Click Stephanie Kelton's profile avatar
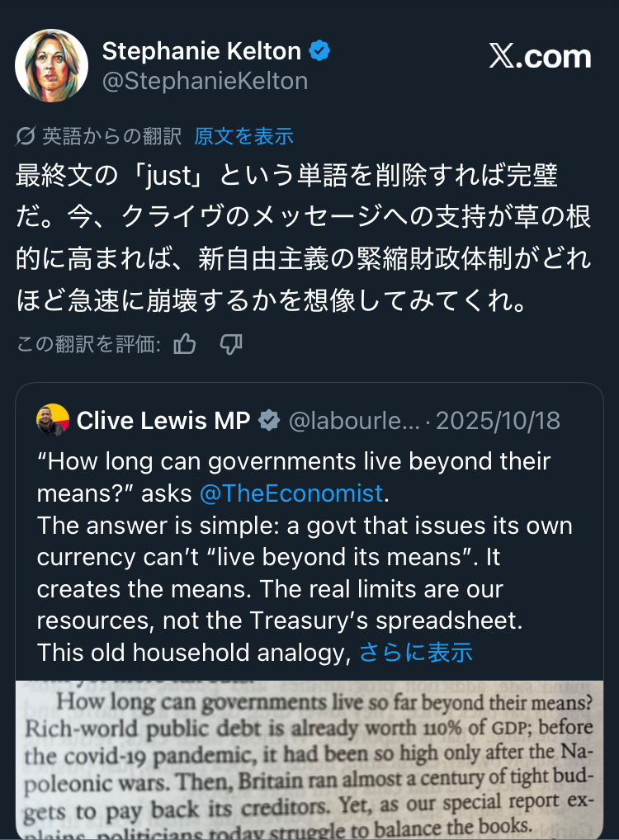This screenshot has width=619, height=840. pyautogui.click(x=52, y=65)
